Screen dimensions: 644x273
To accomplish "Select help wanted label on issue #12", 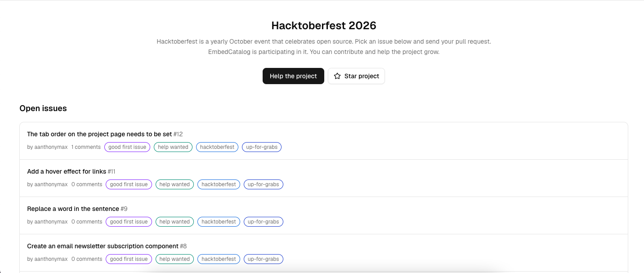I will click(x=173, y=147).
